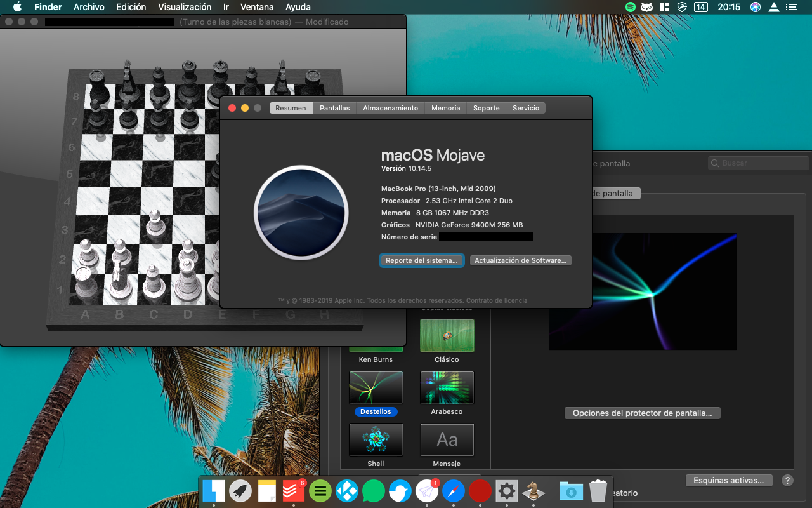Viewport: 812px width, 508px height.
Task: Select the Clásico screen saver thumbnail
Action: point(447,335)
